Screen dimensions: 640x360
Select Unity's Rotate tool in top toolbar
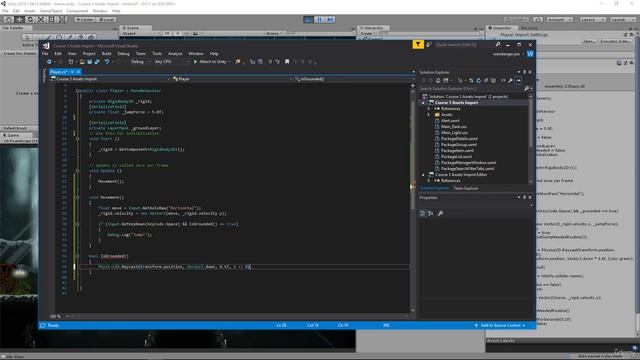pyautogui.click(x=30, y=19)
